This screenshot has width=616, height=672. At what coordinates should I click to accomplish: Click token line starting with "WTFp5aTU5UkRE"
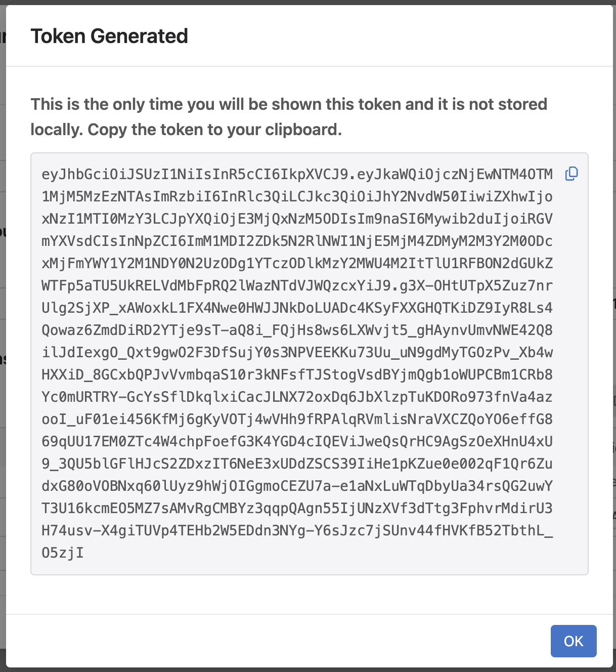tap(297, 286)
